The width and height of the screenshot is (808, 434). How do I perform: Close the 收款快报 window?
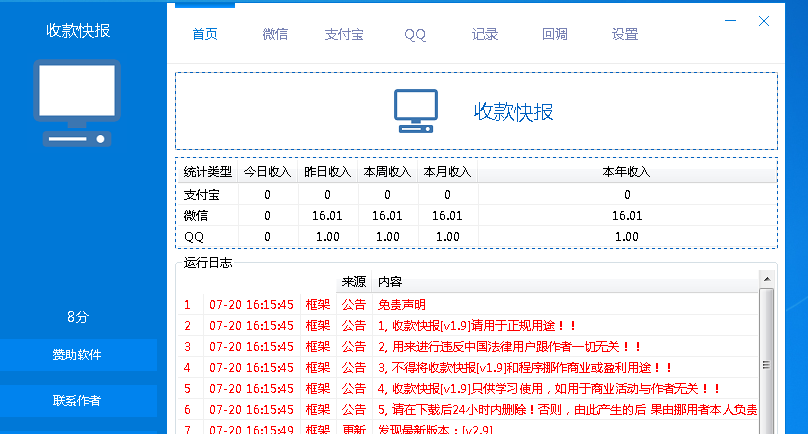click(764, 21)
